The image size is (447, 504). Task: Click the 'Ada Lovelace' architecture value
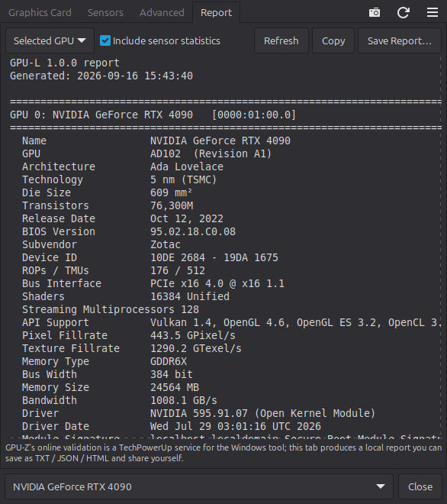click(x=187, y=166)
